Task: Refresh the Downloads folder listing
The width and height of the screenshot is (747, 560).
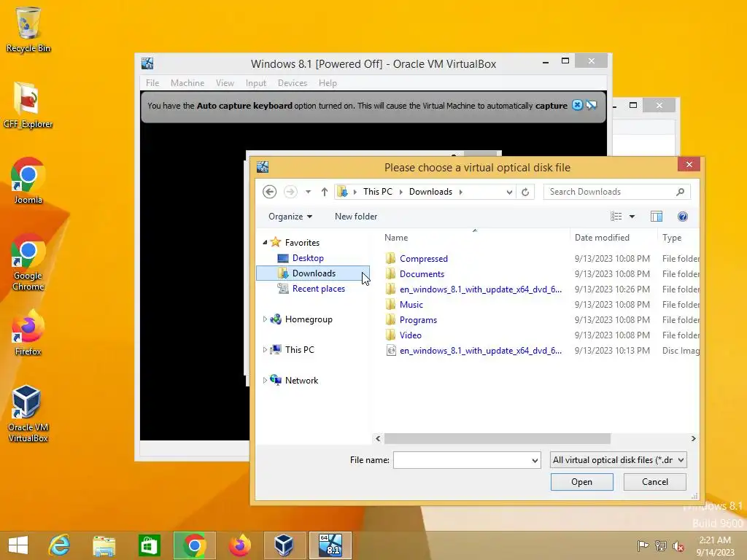Action: coord(525,192)
